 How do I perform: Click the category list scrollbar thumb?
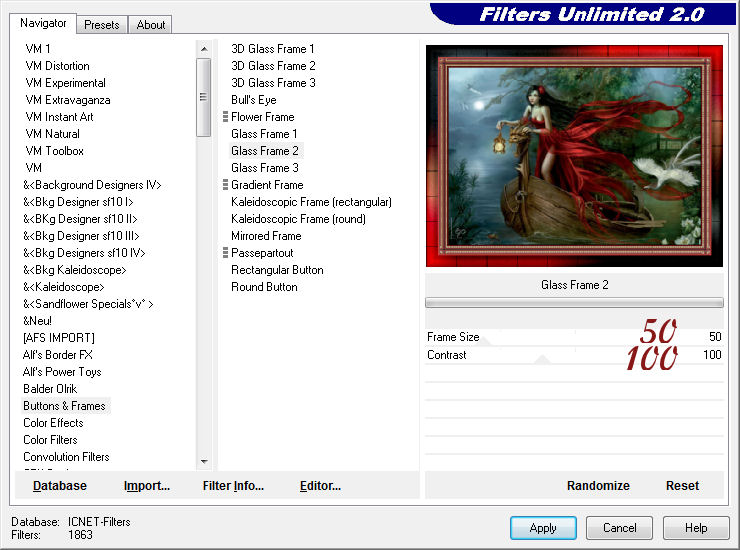coord(203,97)
